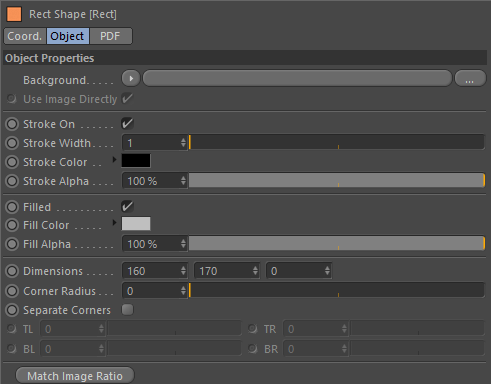Click the Stroke Width stepper arrows
The width and height of the screenshot is (491, 384).
coord(183,143)
